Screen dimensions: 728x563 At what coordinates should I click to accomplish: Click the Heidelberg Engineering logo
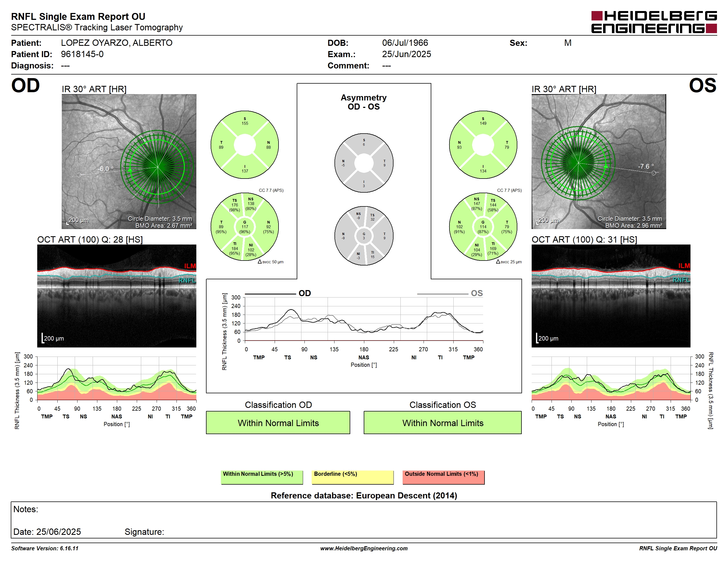tap(654, 22)
